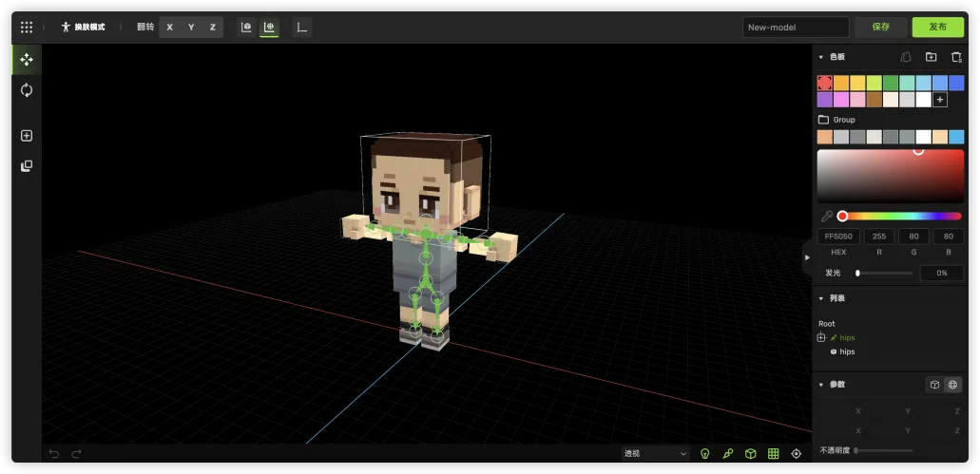Screen dimensions: 980x474
Task: Click the green 发布 publish button
Action: click(937, 28)
